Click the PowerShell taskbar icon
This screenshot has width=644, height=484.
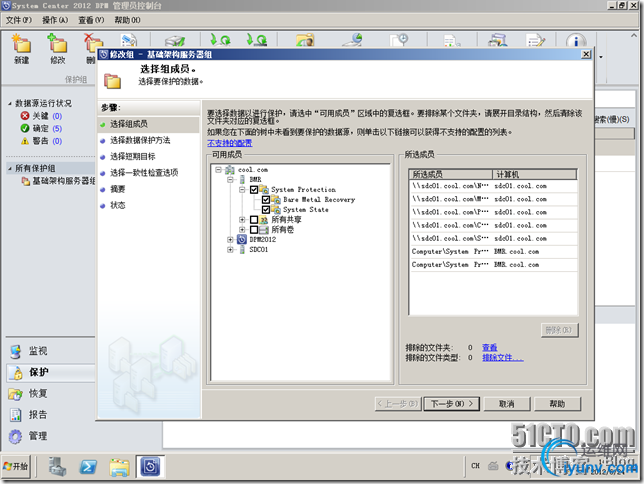pos(88,467)
